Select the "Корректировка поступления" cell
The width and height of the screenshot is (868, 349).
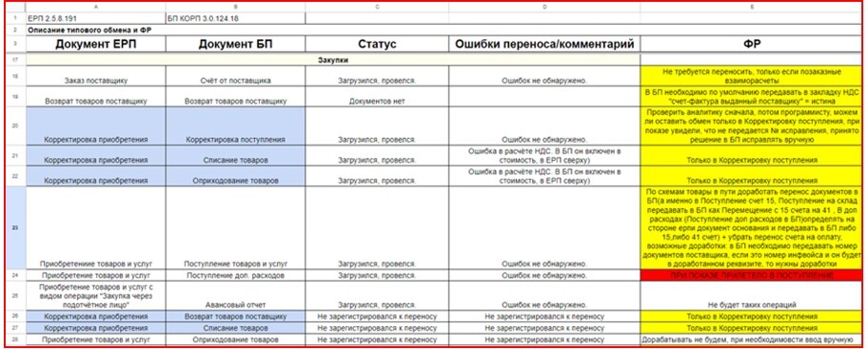235,126
